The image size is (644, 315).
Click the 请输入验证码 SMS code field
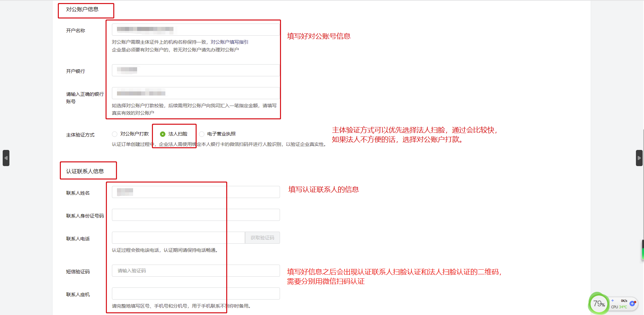[196, 271]
